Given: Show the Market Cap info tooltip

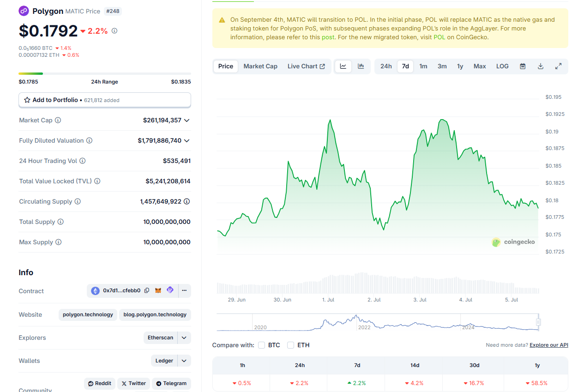Looking at the screenshot, I should coord(58,120).
